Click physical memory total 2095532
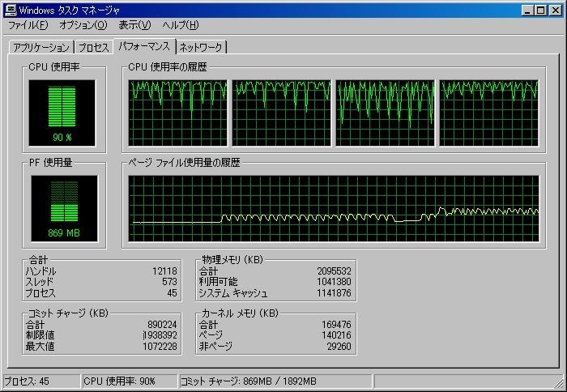 (334, 271)
